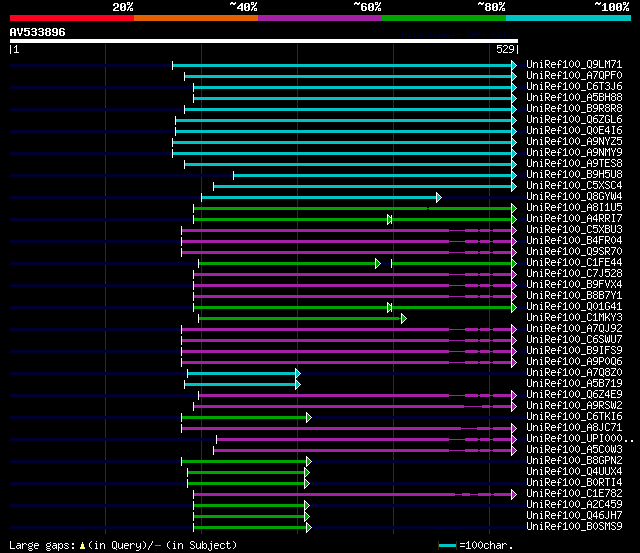Open UniRef100_B9R8R8 entry
Image resolution: width=640 pixels, height=553 pixels.
(x=574, y=109)
